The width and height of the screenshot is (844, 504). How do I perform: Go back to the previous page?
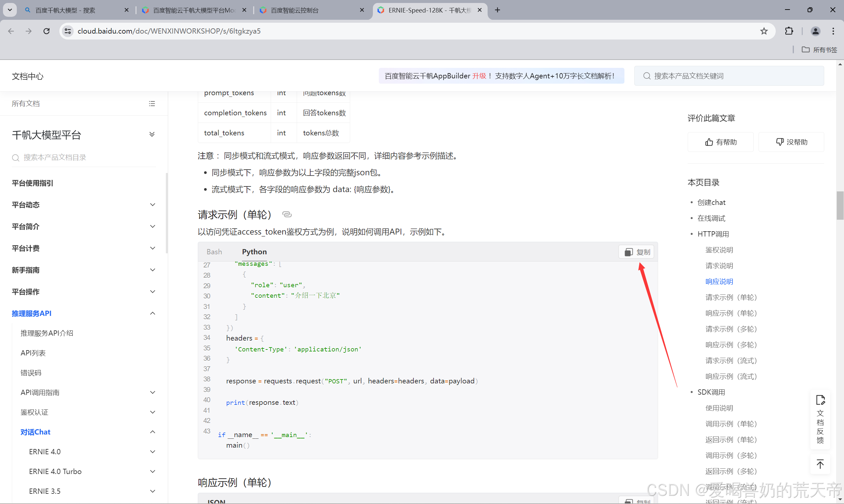(x=11, y=31)
